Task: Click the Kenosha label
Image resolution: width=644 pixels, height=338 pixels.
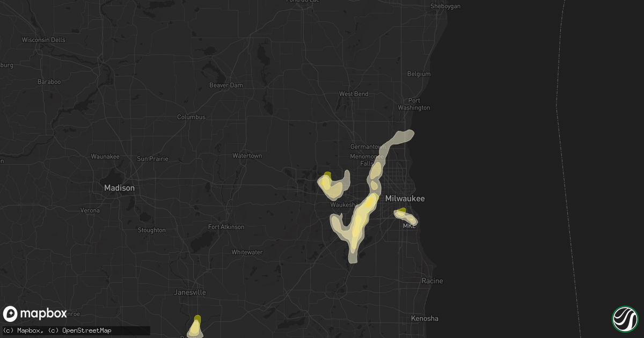Action: coord(425,319)
